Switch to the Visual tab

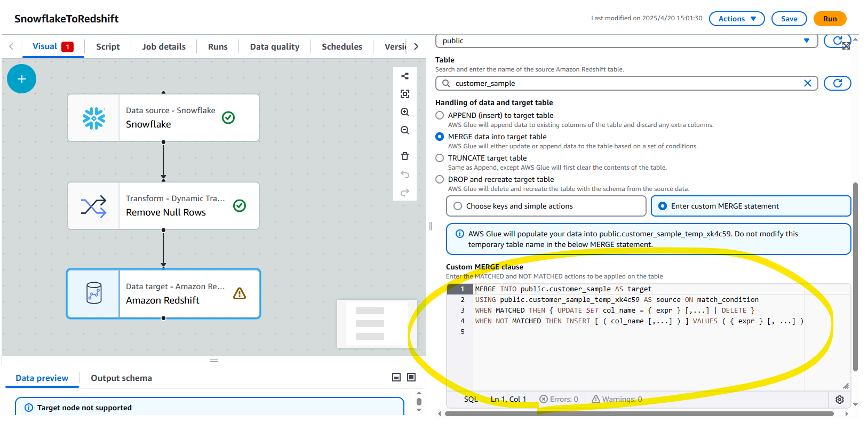pos(52,46)
